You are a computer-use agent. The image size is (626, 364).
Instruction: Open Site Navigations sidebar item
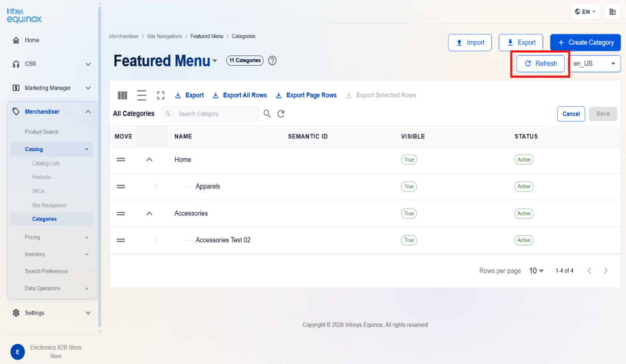coord(49,205)
